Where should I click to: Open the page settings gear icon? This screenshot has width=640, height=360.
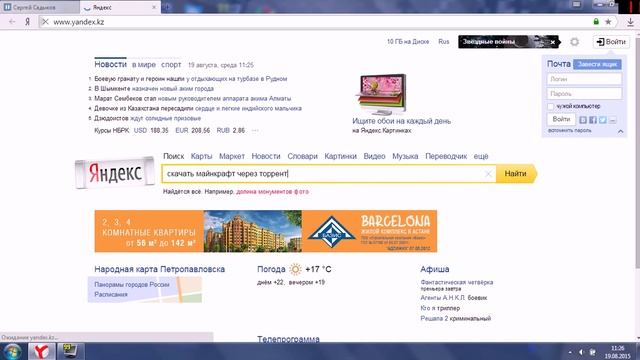point(574,42)
